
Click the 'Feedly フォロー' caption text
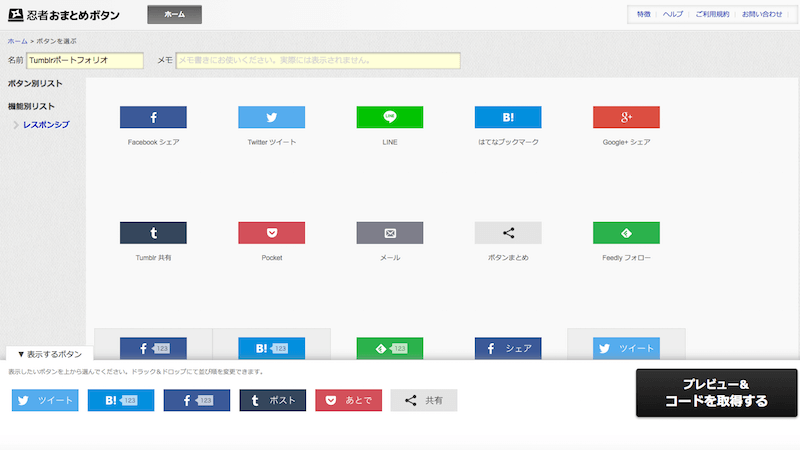[x=627, y=258]
